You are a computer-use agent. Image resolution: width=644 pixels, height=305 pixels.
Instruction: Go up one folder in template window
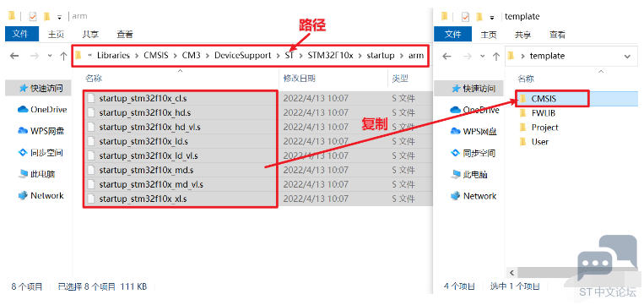click(x=496, y=56)
